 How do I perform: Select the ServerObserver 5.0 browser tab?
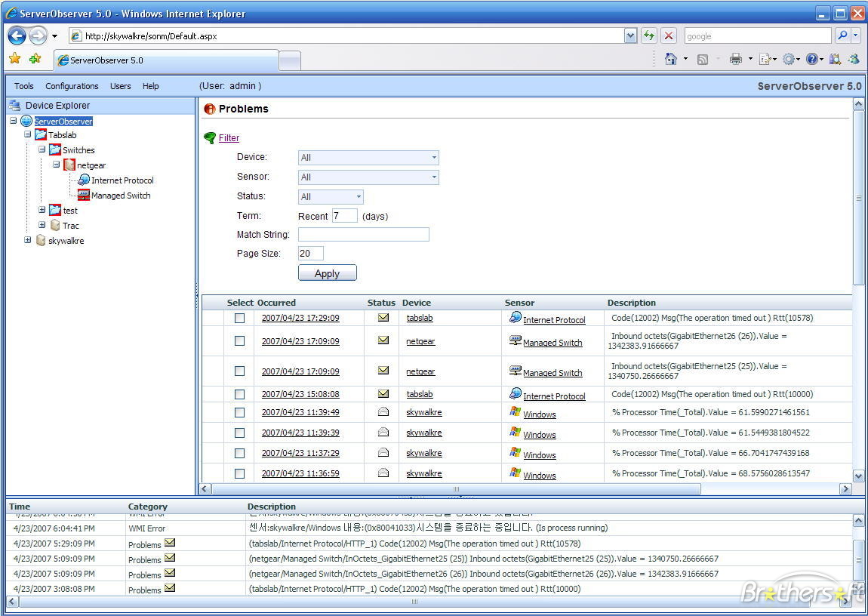click(x=166, y=60)
